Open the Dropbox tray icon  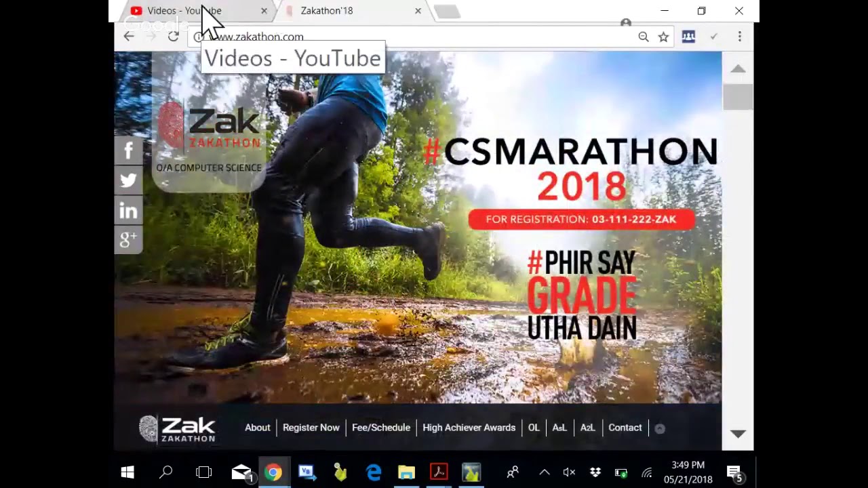tap(595, 472)
